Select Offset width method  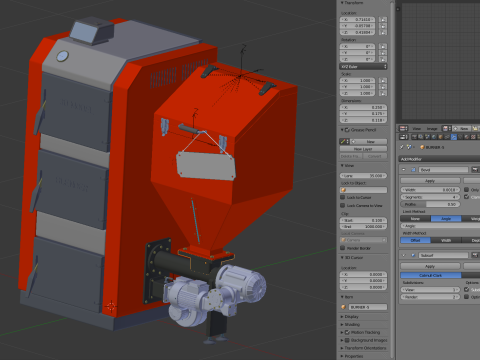click(415, 240)
